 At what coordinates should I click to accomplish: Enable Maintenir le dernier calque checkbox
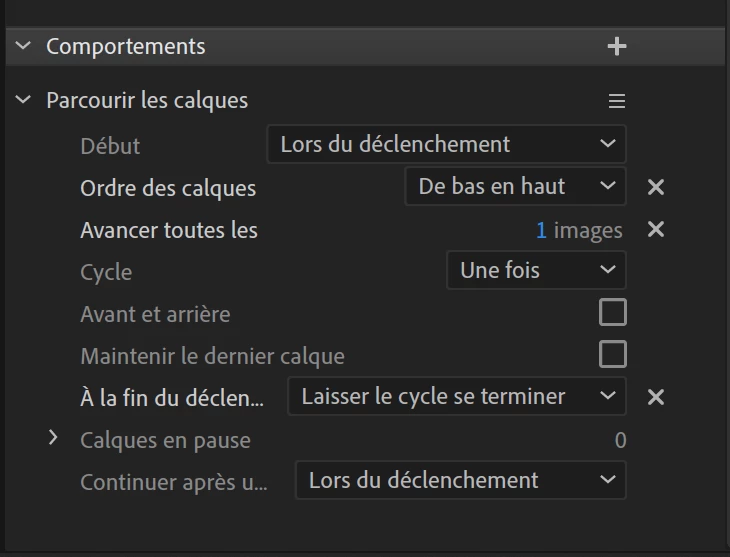[x=612, y=354]
